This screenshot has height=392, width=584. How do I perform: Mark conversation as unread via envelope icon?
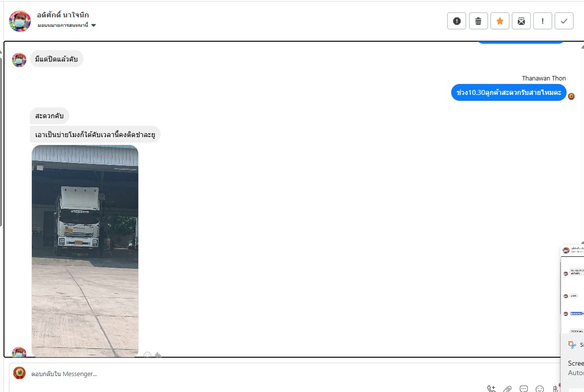[521, 21]
